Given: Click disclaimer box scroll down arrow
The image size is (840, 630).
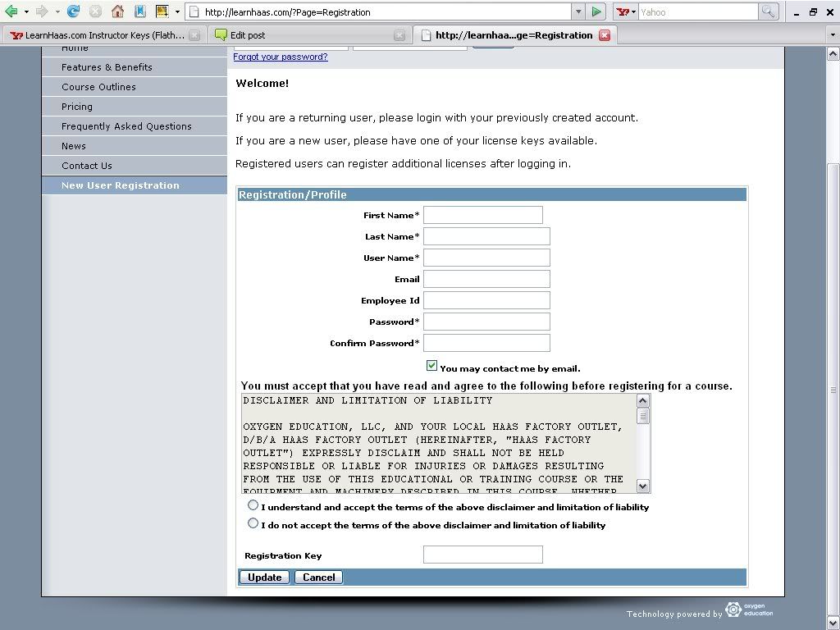Looking at the screenshot, I should (x=643, y=486).
